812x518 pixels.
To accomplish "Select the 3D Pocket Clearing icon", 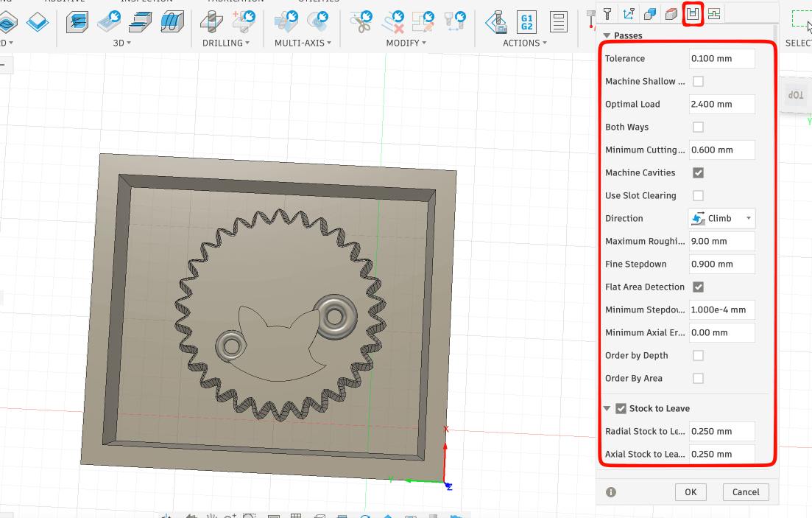I will tap(109, 22).
